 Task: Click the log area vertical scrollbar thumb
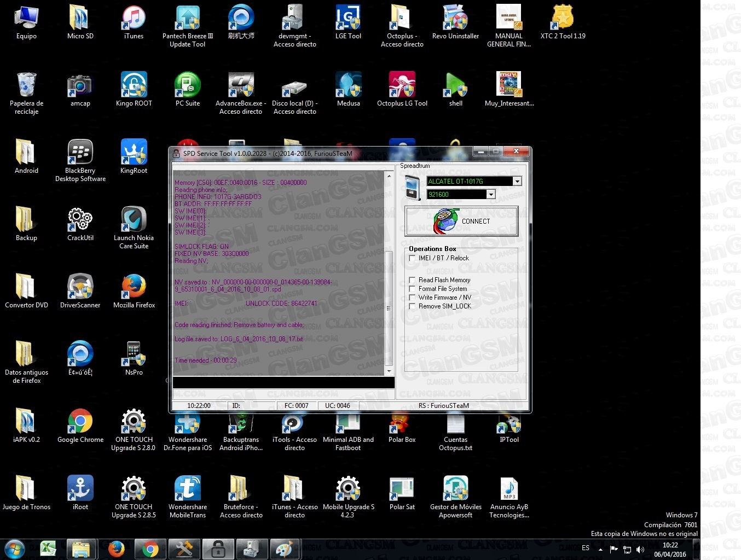click(x=389, y=308)
